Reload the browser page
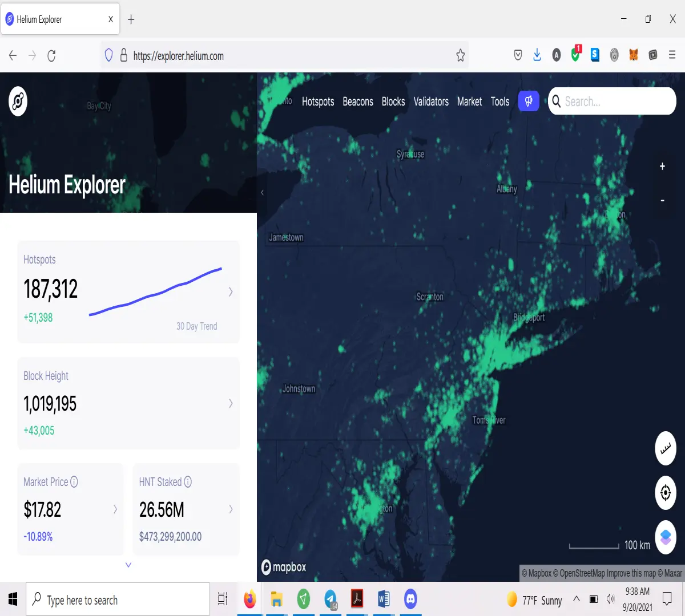The image size is (685, 616). coord(51,55)
